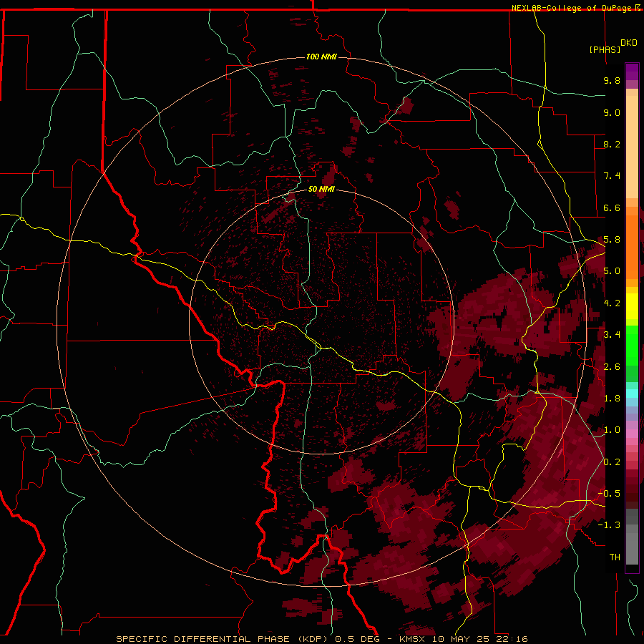Click the purple top segment of color scale
The image size is (644, 644).
(x=632, y=72)
